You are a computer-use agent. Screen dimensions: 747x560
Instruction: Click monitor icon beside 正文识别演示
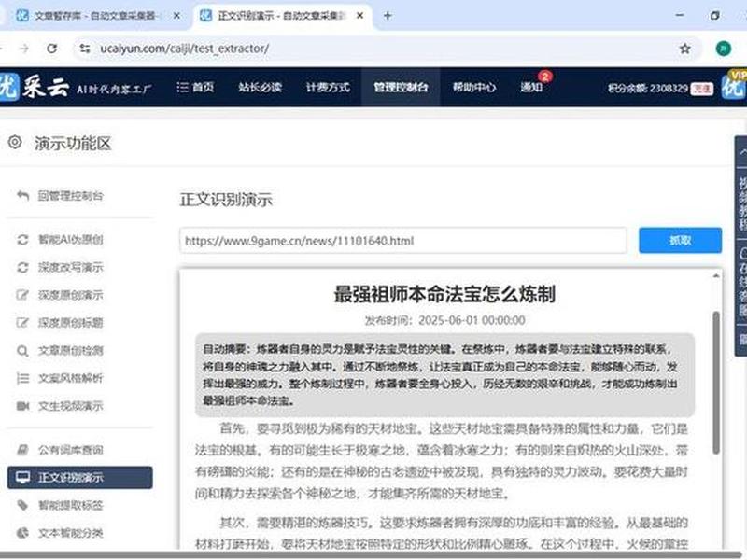click(22, 477)
